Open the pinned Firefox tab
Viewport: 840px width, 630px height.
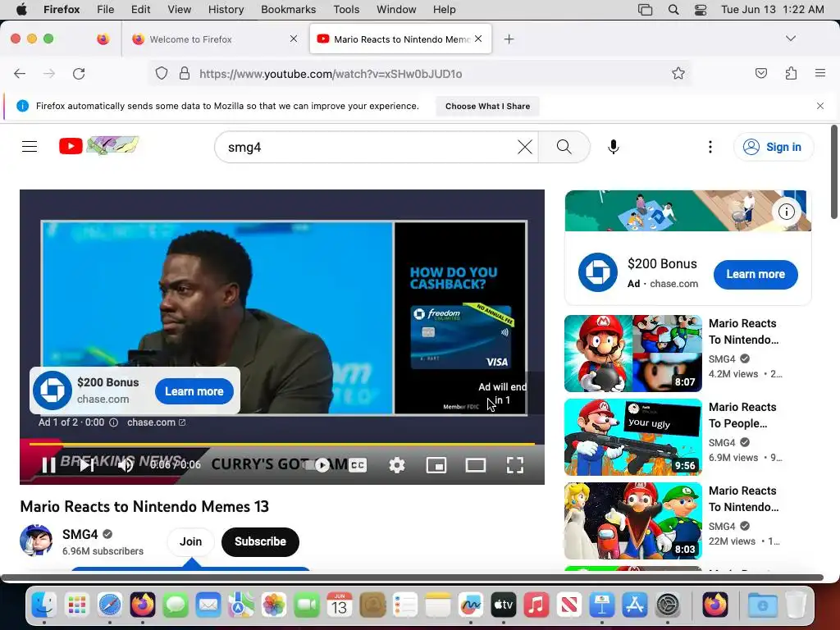[x=103, y=39]
